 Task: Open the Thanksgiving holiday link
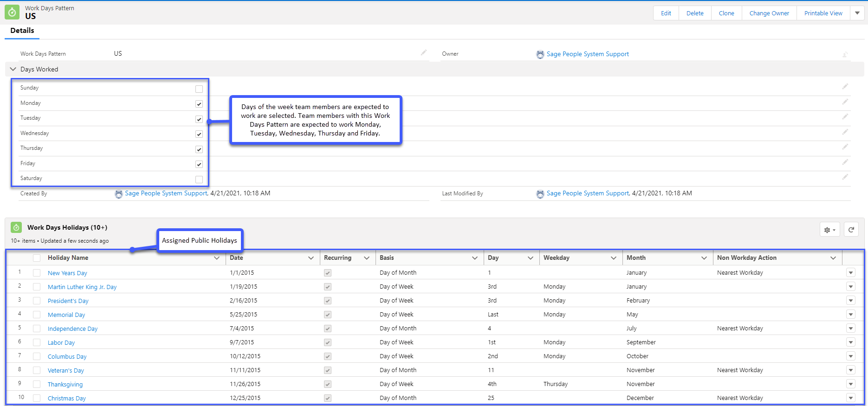click(x=65, y=384)
